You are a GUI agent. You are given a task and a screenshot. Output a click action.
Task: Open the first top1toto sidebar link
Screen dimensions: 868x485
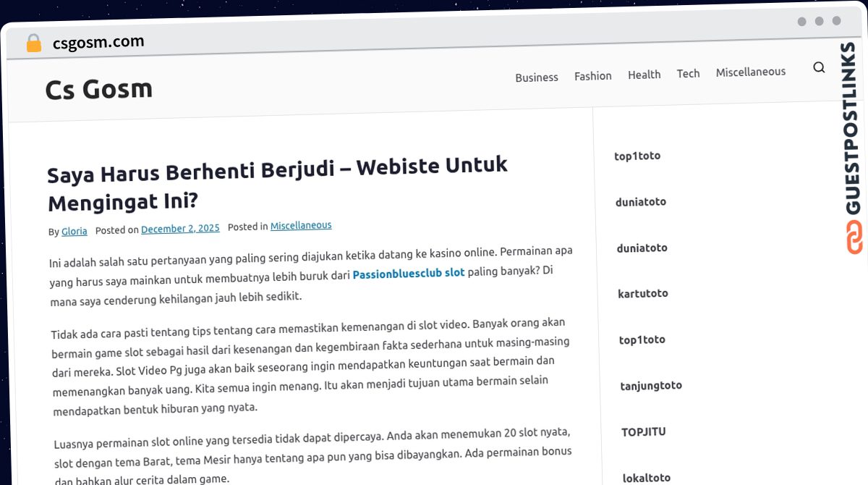pos(637,156)
